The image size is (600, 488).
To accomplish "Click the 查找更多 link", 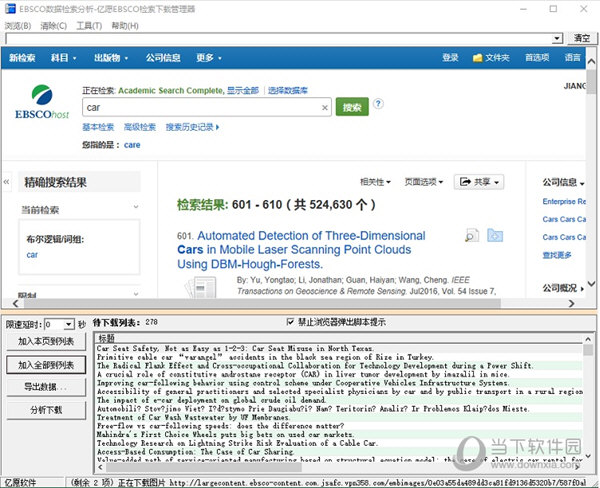I will [557, 255].
